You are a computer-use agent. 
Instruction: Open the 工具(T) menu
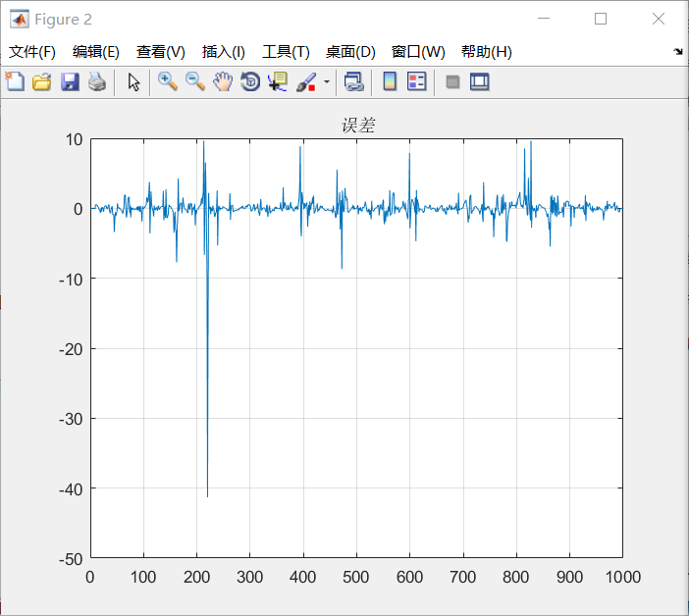coord(286,52)
